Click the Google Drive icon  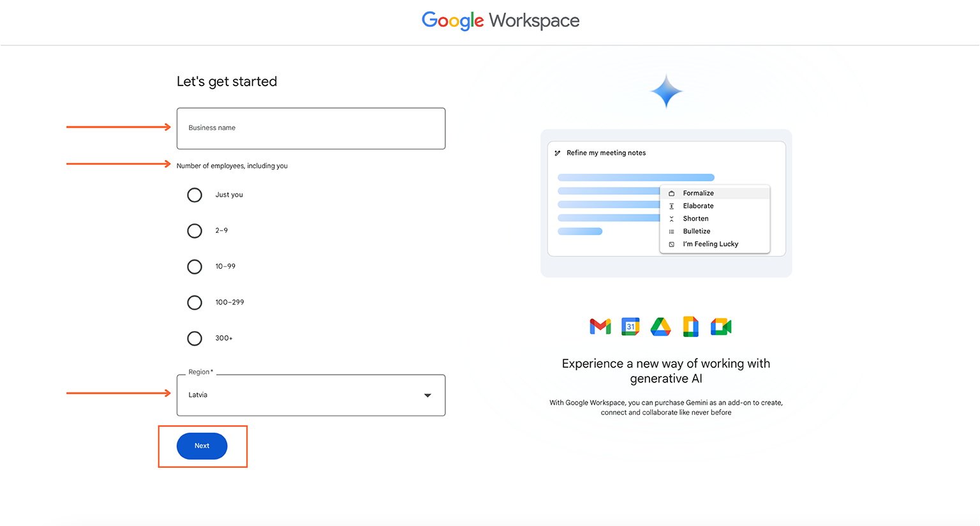point(660,327)
